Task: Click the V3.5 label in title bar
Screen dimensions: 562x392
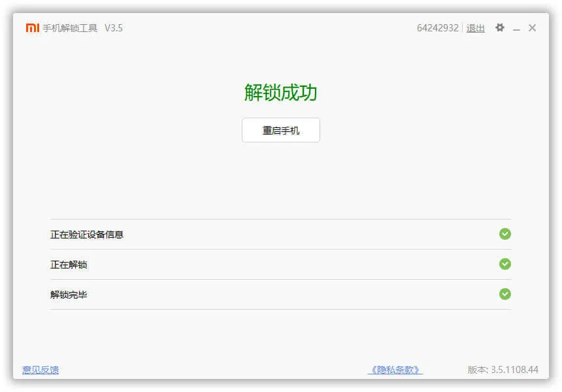Action: click(114, 28)
